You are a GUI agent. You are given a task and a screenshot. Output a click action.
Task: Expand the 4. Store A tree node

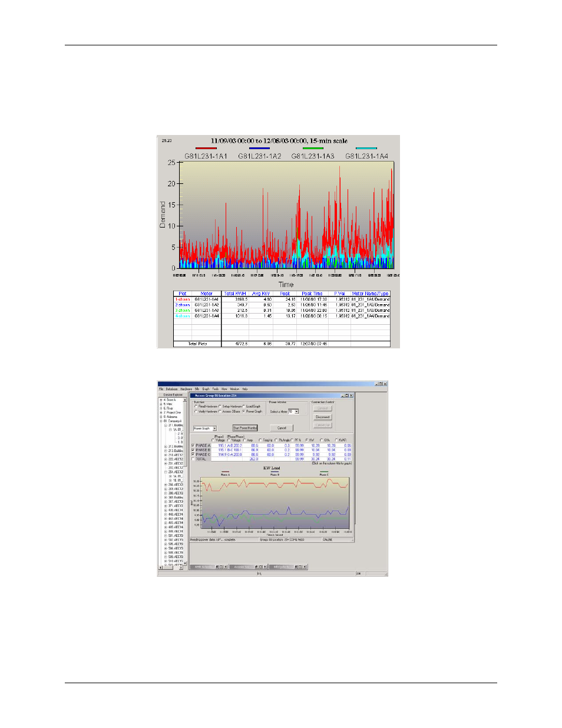[x=161, y=400]
